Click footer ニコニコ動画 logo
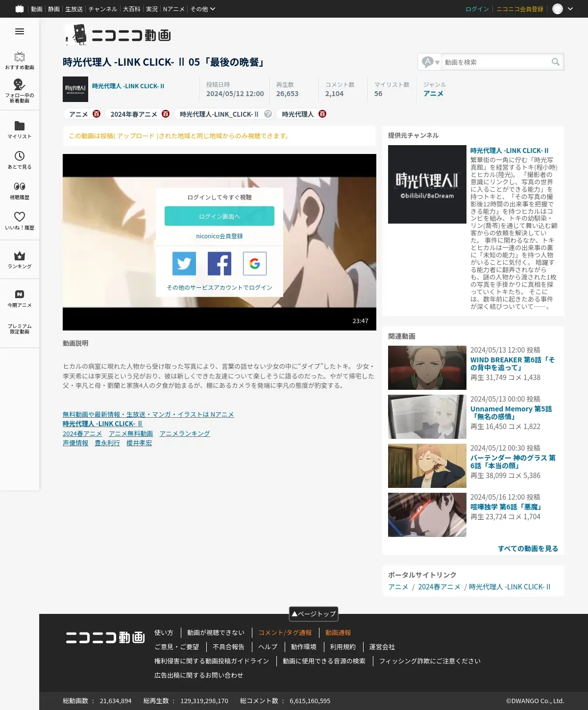This screenshot has width=588, height=710. pyautogui.click(x=105, y=637)
